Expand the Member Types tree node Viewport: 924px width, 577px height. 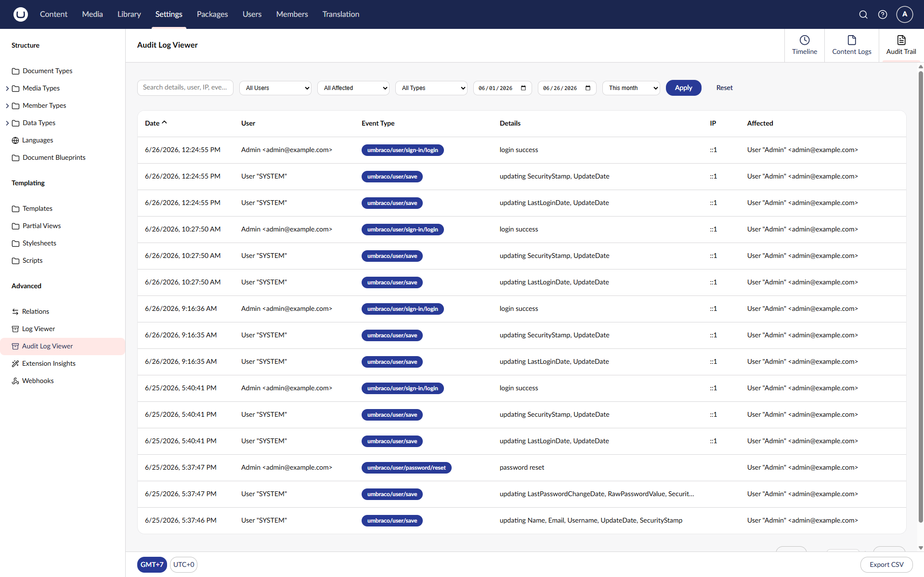click(x=7, y=106)
